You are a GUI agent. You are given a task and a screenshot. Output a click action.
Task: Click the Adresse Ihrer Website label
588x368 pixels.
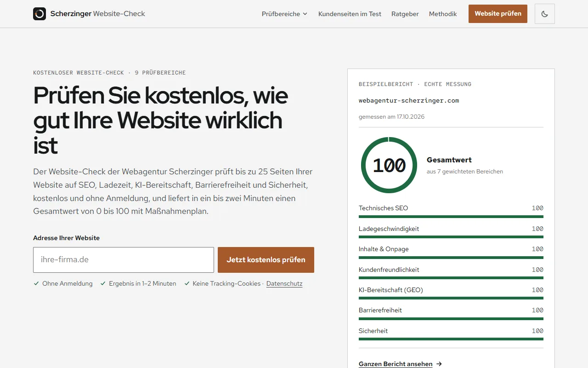[x=66, y=238]
